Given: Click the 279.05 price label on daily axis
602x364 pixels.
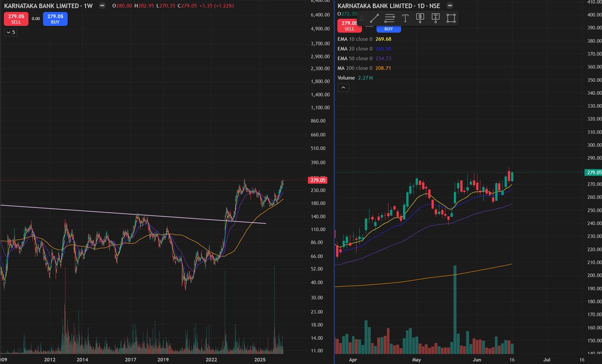Looking at the screenshot, I should pos(593,172).
